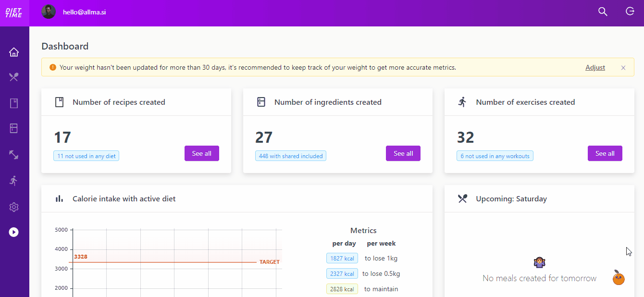This screenshot has width=644, height=297.
Task: Click the play circle icon in sidebar
Action: tap(14, 232)
